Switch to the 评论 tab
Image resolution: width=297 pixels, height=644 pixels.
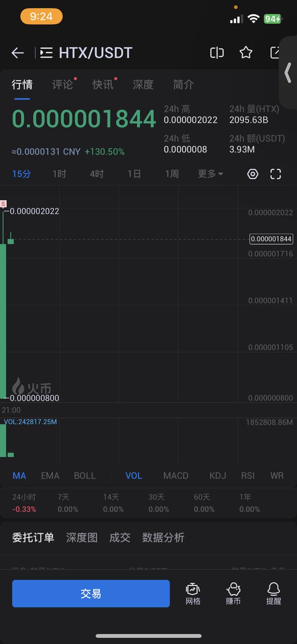[x=62, y=84]
